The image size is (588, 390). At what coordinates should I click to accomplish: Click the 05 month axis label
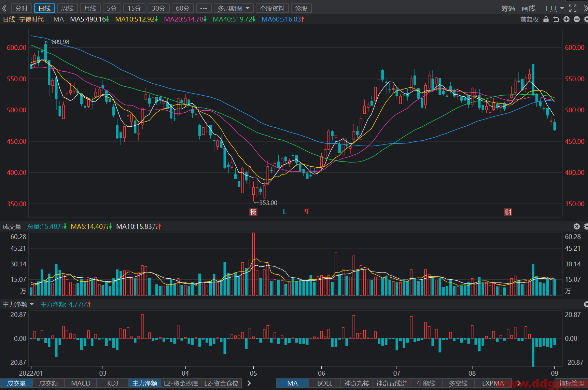pos(253,373)
